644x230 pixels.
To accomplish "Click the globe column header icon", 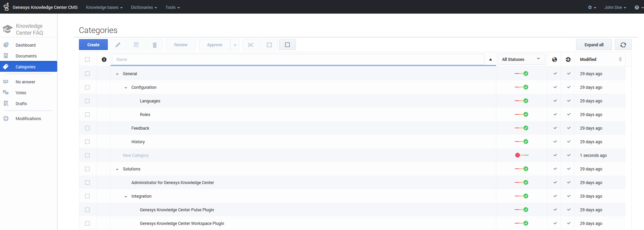I will tap(555, 60).
